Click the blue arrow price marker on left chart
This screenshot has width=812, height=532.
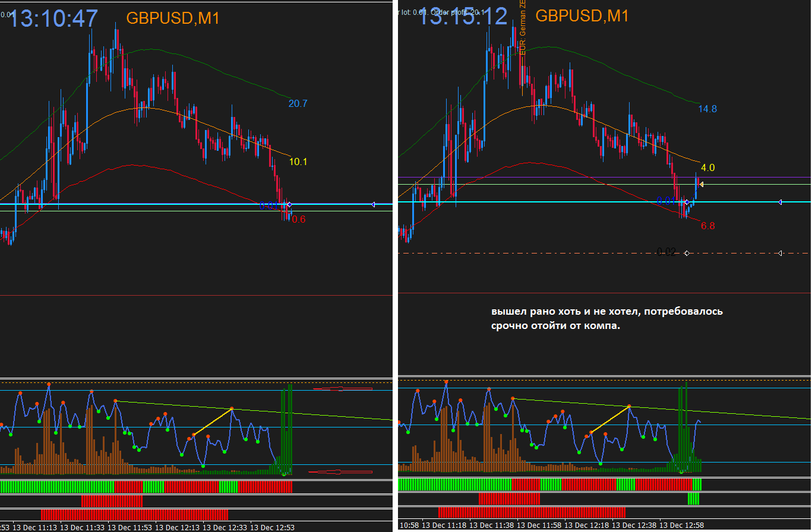(372, 204)
